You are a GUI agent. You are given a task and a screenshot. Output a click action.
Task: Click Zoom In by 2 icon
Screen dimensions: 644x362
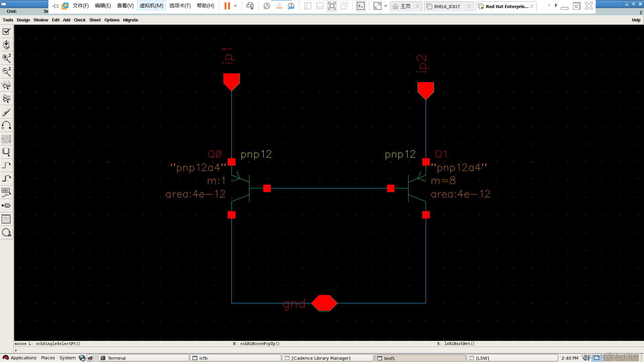pos(6,58)
